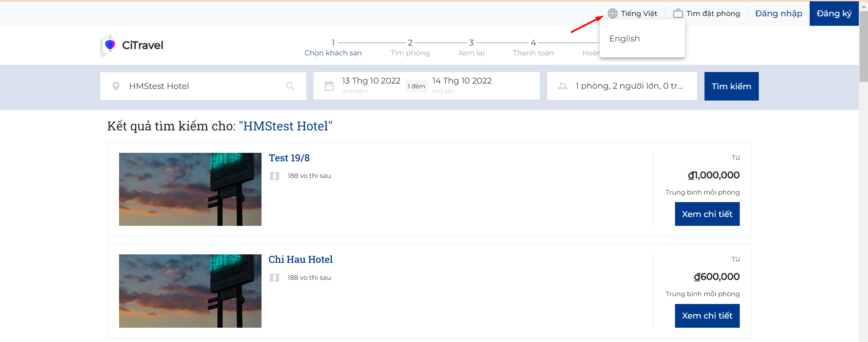Click the map icon beside Chi Hau Hotel address
This screenshot has height=342, width=868.
pos(274,278)
